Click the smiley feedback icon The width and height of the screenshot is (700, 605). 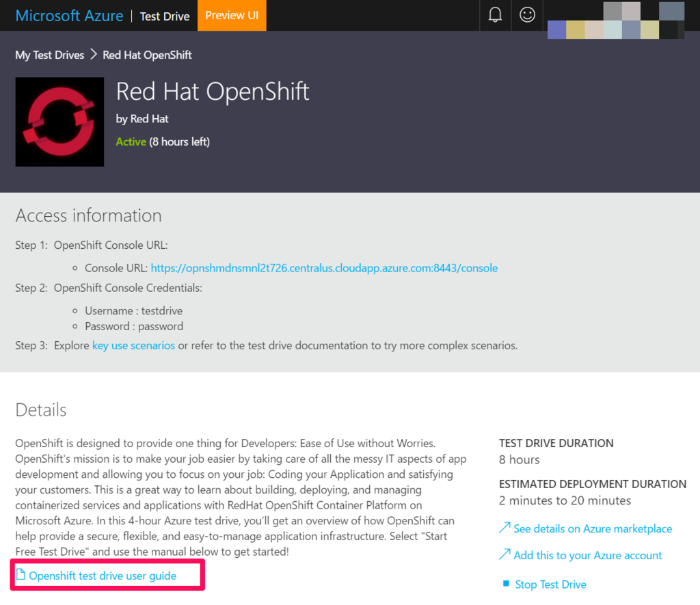(x=527, y=15)
